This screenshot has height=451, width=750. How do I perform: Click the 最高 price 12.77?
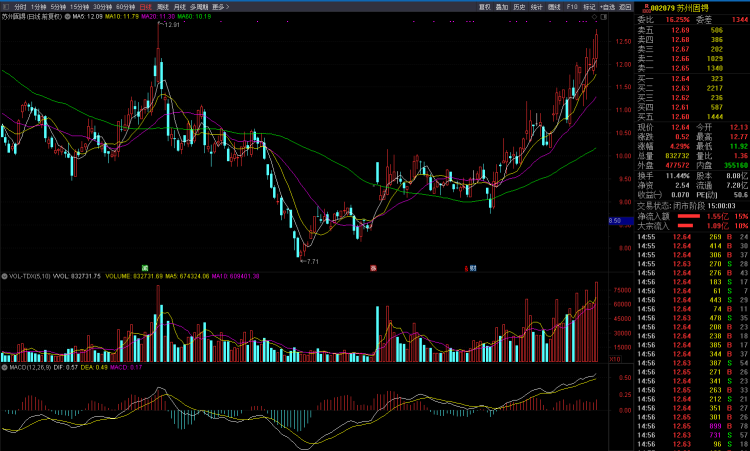click(739, 137)
